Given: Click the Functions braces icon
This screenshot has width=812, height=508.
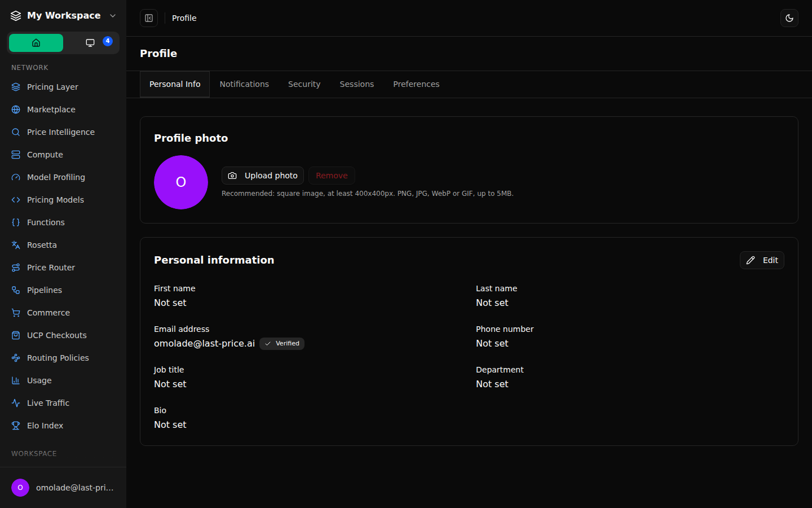Looking at the screenshot, I should pyautogui.click(x=16, y=222).
